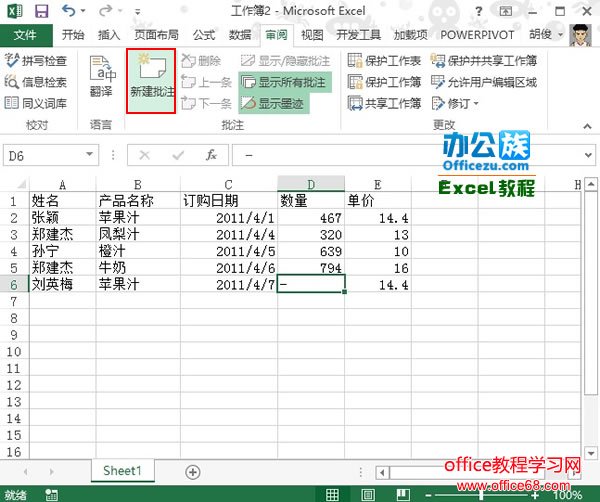Viewport: 600px width, 502px height.
Task: Select column A header
Action: tap(62, 185)
